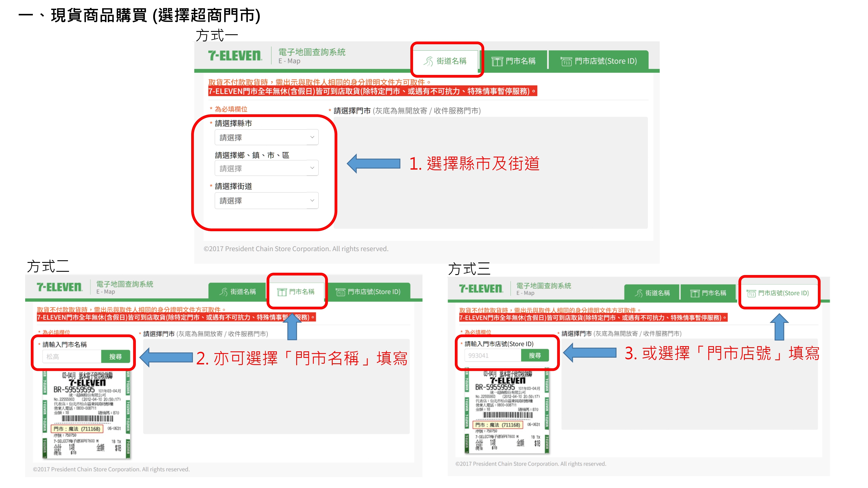
Task: Click 7-ELEVEN logo in 方式三 panel
Action: click(x=481, y=289)
